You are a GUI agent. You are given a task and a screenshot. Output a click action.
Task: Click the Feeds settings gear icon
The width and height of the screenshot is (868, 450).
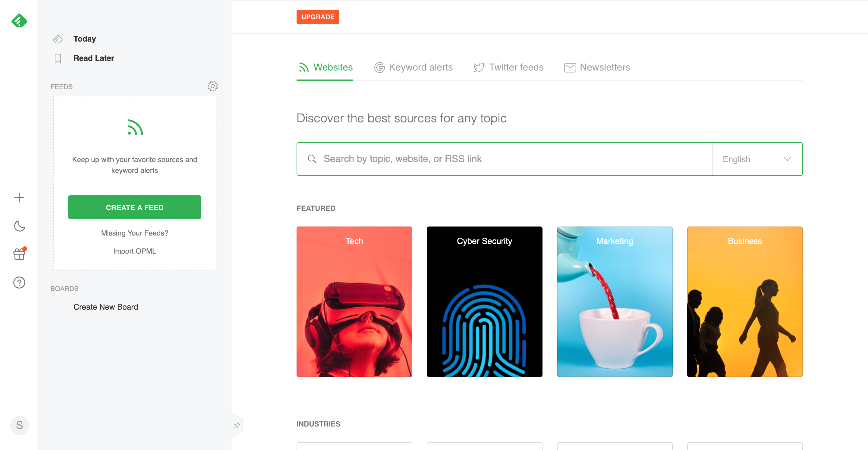point(212,86)
